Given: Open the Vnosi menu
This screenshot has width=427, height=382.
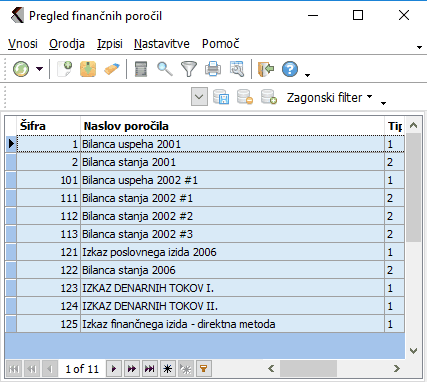Looking at the screenshot, I should (x=23, y=44).
